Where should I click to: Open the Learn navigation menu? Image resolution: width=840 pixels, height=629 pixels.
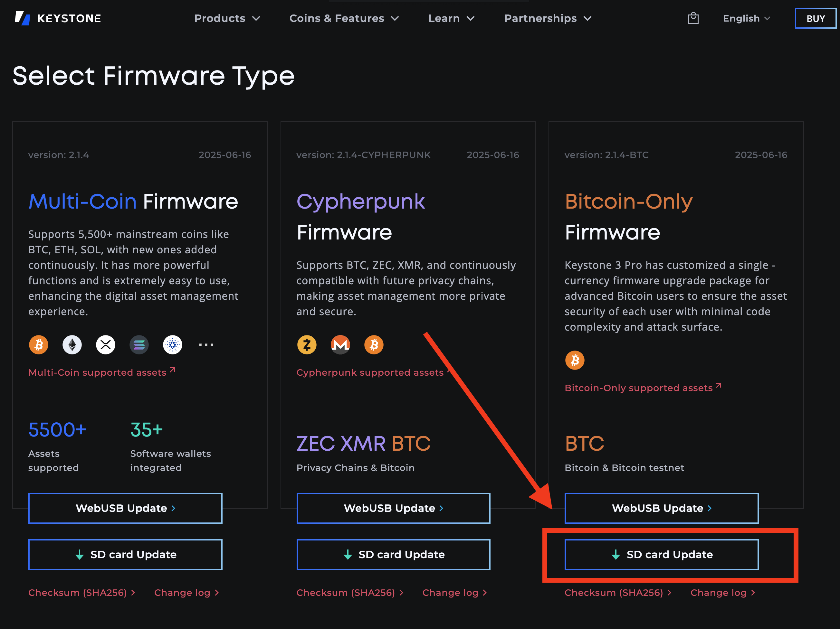[451, 18]
